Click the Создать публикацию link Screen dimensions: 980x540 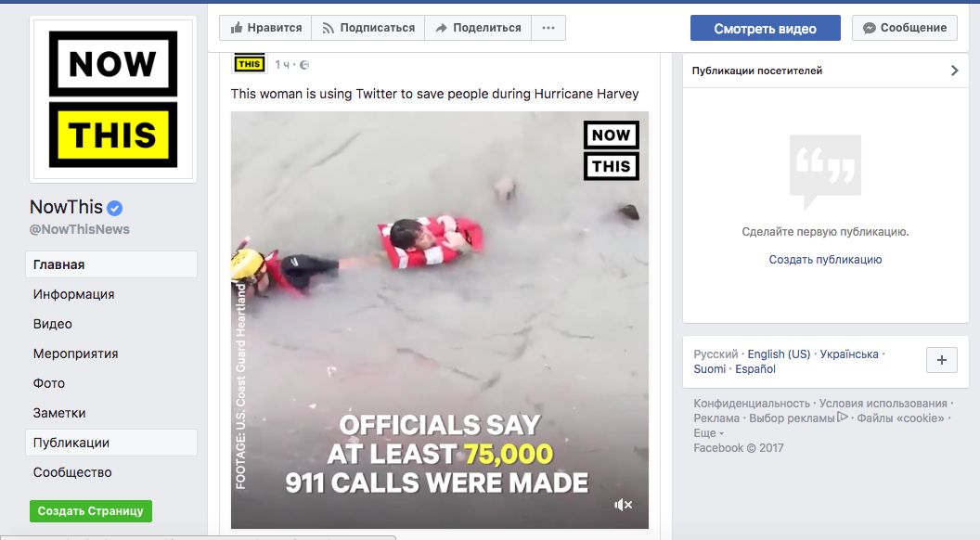tap(825, 260)
